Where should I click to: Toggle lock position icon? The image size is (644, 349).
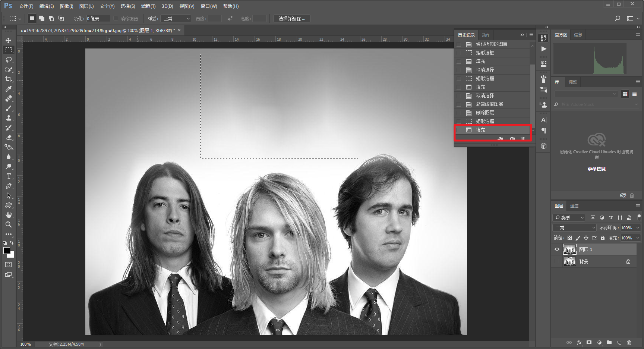tap(586, 238)
